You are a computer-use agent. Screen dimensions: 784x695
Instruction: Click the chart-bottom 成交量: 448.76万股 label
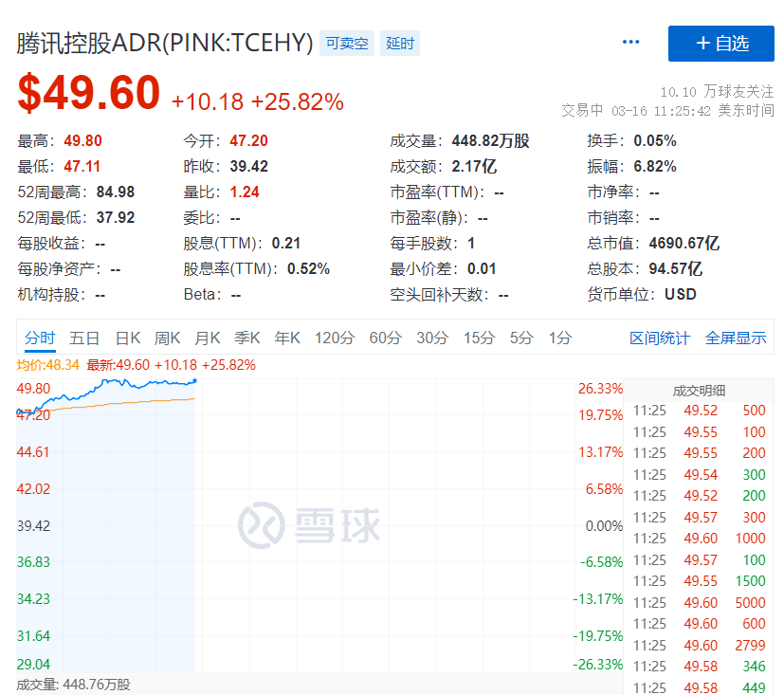(74, 685)
